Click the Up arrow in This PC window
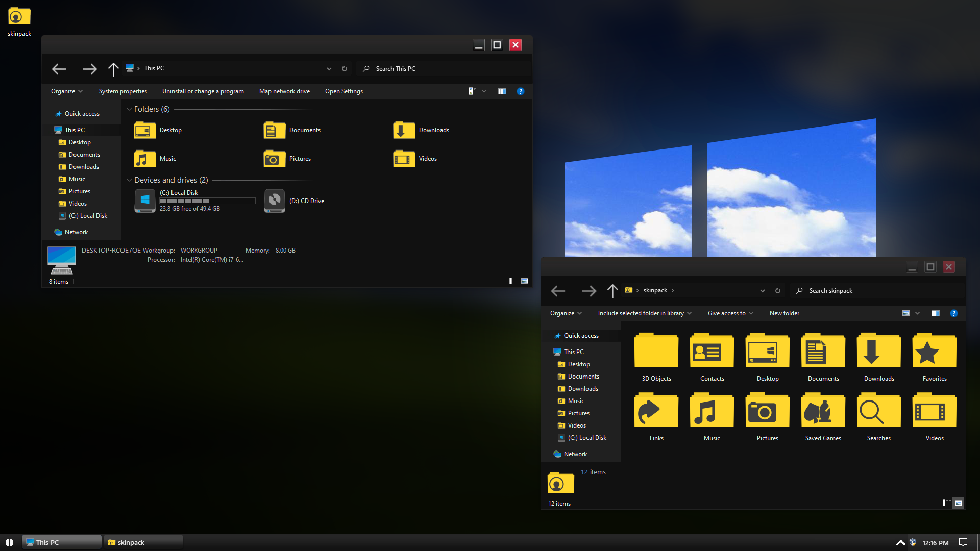This screenshot has width=980, height=551. [113, 69]
